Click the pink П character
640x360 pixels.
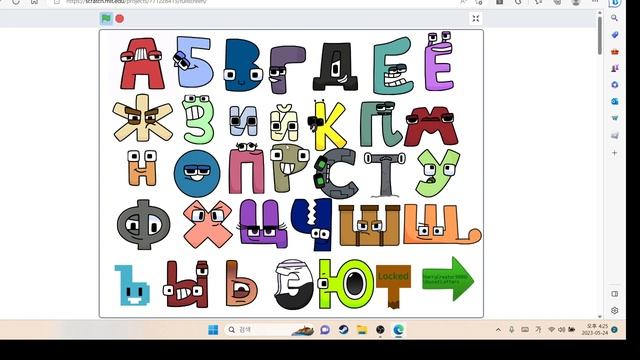click(247, 168)
